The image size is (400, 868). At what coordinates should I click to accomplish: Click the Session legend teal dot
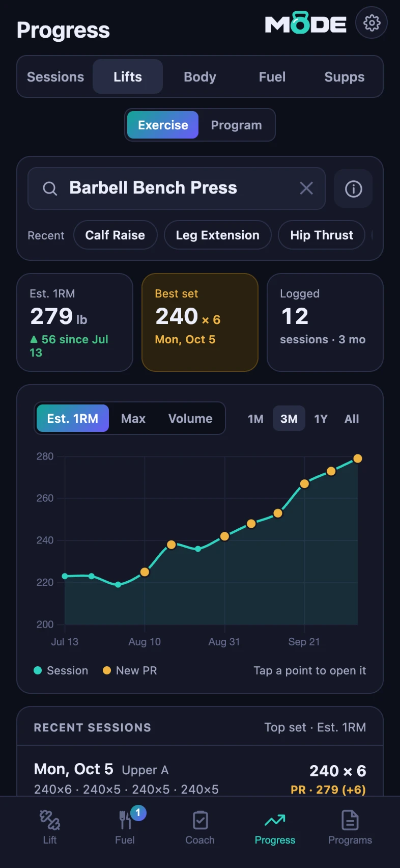[x=38, y=670]
